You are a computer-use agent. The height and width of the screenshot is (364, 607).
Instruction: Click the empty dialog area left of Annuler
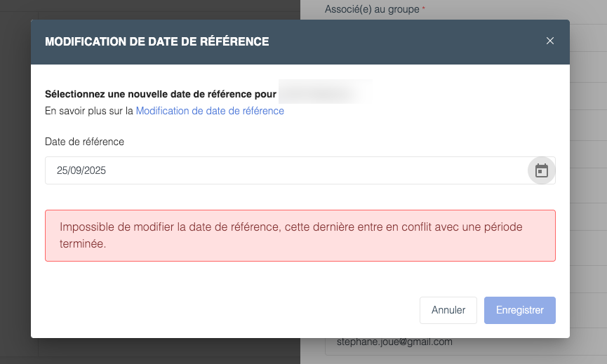pos(232,310)
